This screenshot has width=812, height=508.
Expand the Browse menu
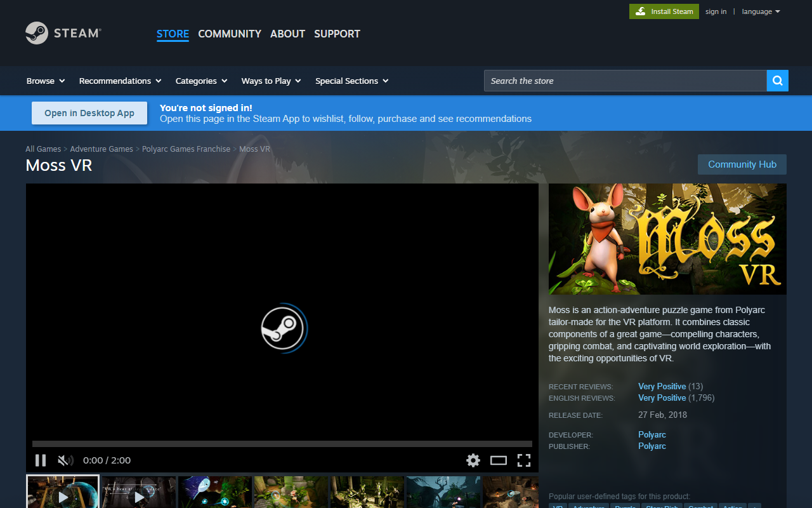tap(46, 81)
